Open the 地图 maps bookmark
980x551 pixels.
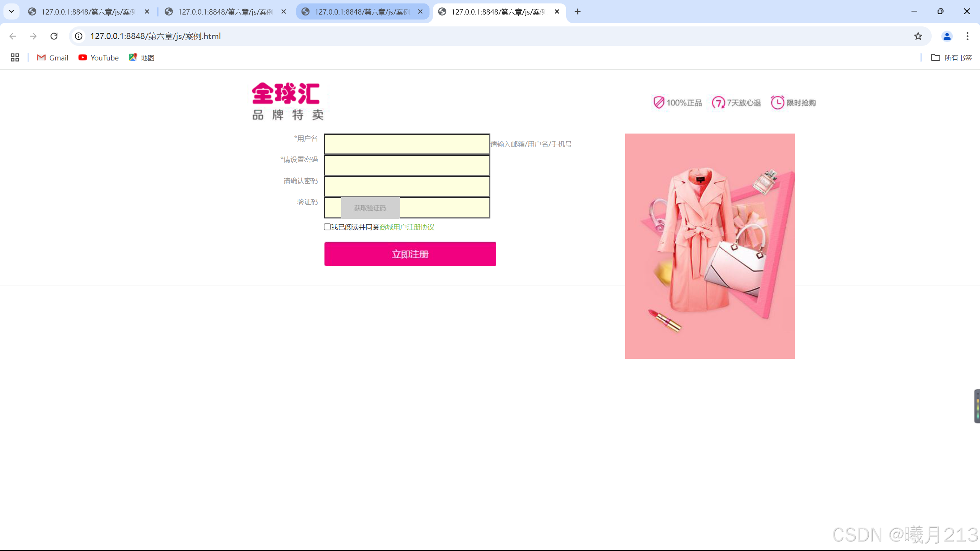[x=142, y=57]
